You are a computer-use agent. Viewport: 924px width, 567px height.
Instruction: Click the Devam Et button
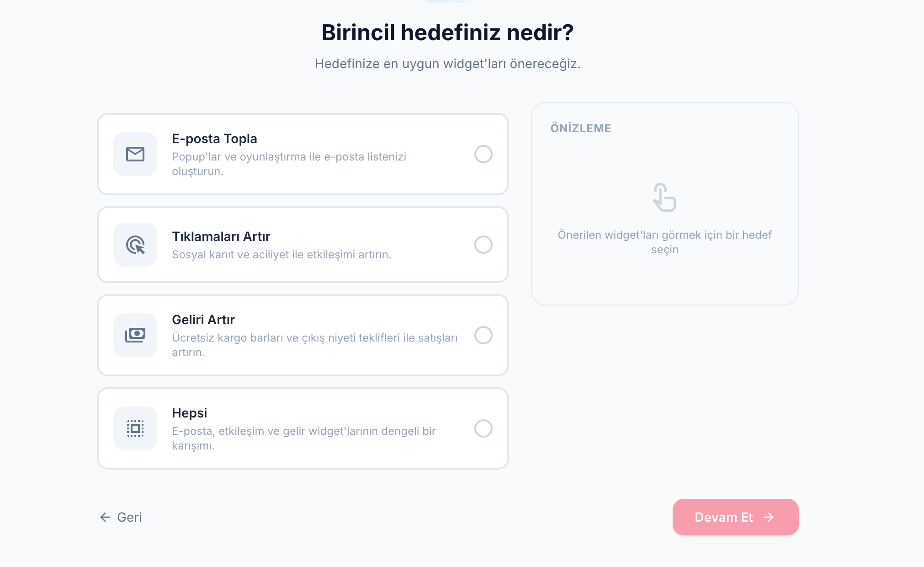coord(735,517)
